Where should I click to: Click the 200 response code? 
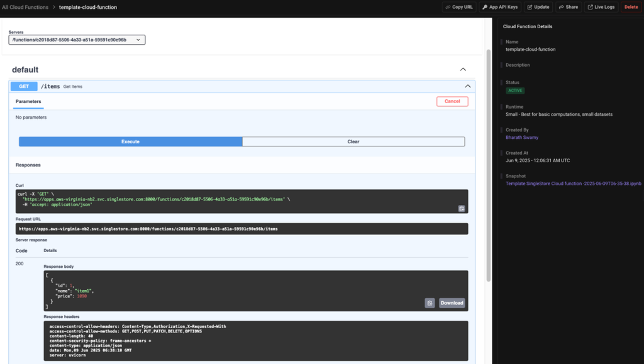pyautogui.click(x=19, y=263)
